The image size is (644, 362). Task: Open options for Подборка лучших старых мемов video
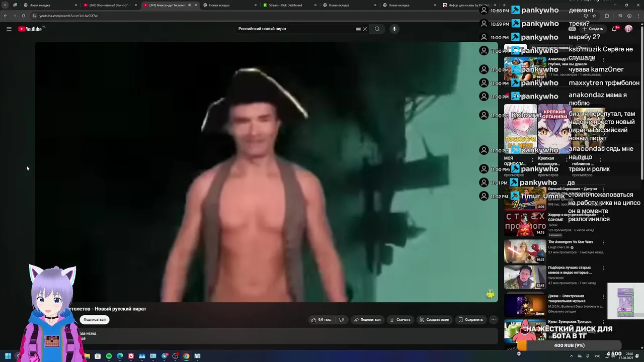coord(603,268)
